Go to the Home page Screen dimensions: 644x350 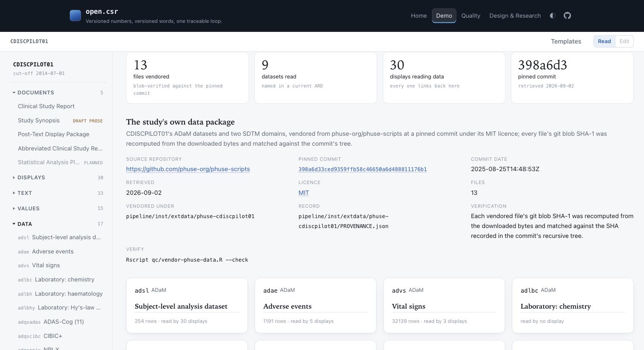(x=419, y=16)
